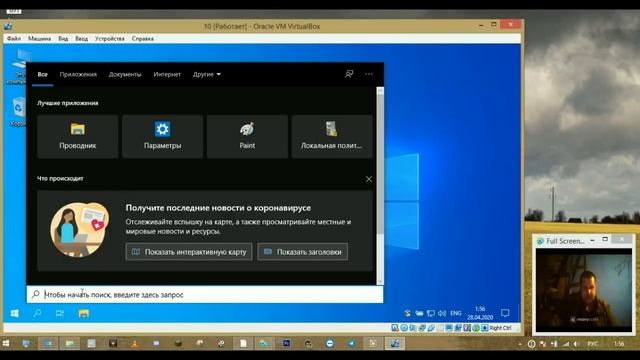The image size is (640, 360).
Task: Click the host tray volume speaker icon
Action: point(576,344)
